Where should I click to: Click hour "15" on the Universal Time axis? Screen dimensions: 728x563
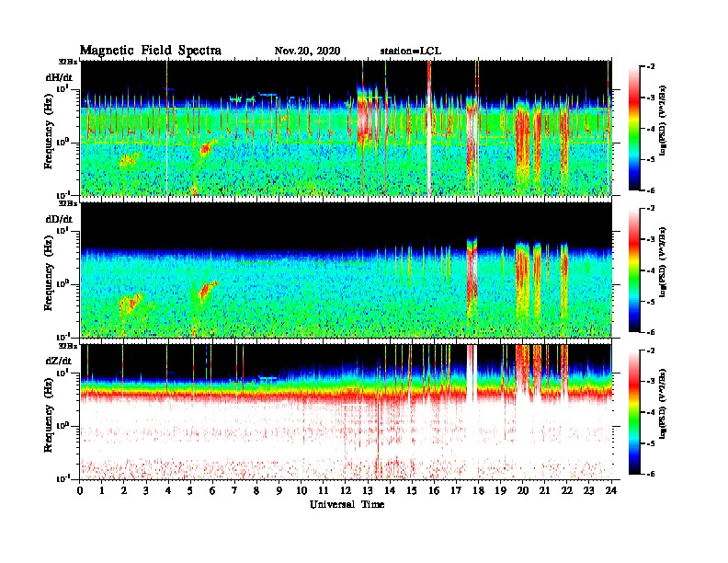[412, 490]
